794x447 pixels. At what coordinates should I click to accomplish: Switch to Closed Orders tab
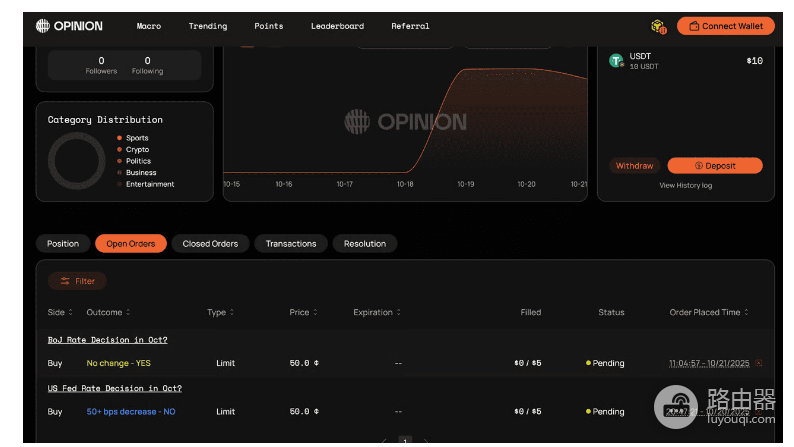210,243
